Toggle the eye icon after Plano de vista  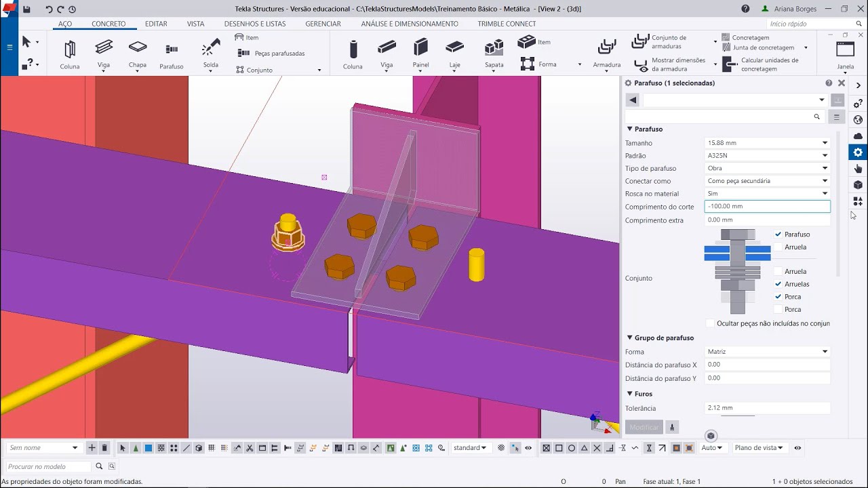(797, 448)
